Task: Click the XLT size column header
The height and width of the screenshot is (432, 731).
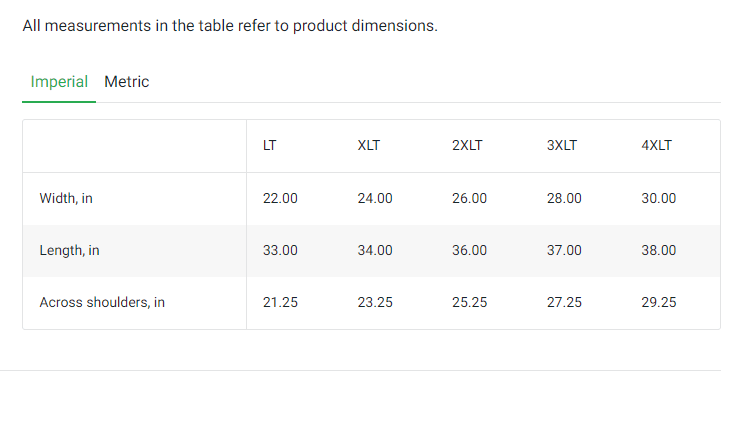Action: coord(368,145)
